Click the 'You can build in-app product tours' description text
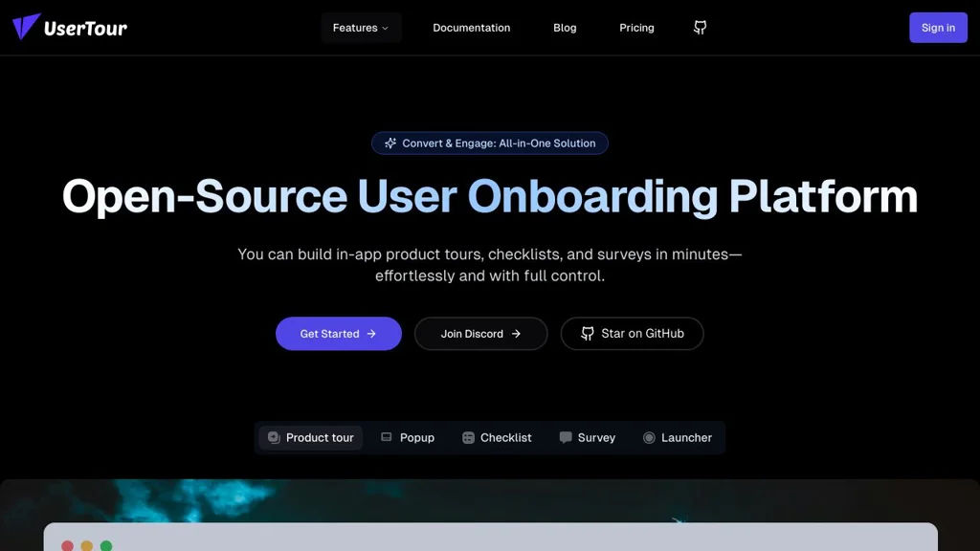 489,265
